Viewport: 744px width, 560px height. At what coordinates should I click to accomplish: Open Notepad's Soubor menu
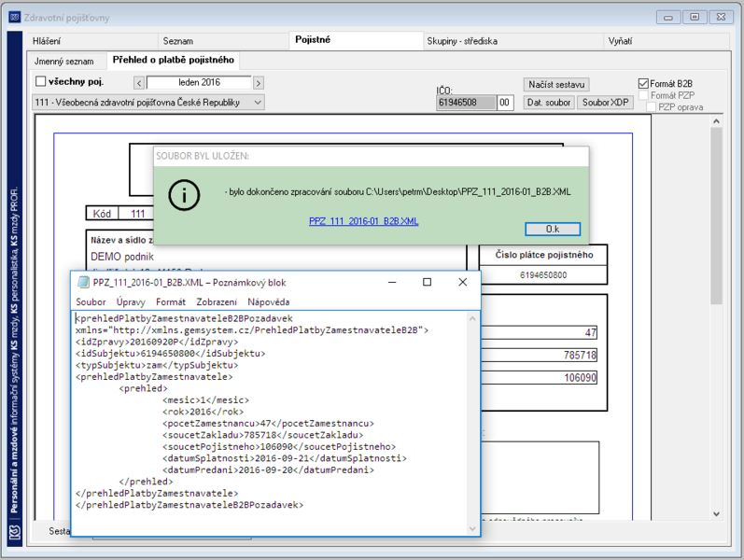91,301
